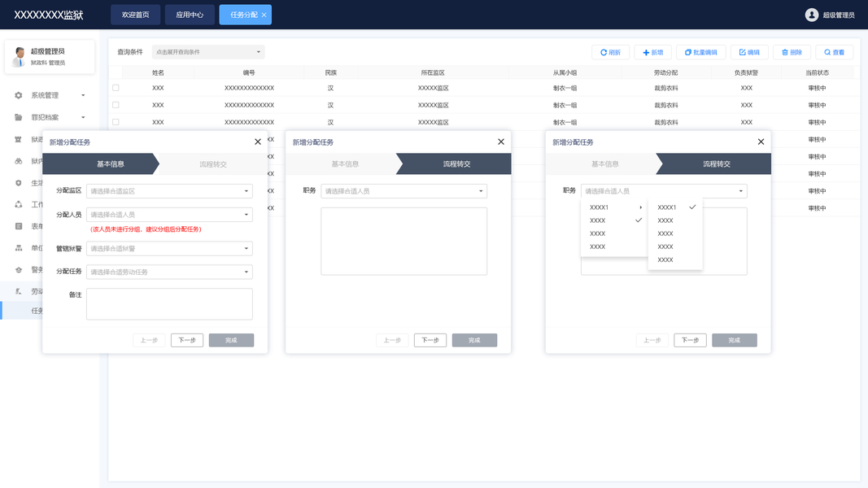Close the dialog containing the 分配监区 field

pos(257,142)
